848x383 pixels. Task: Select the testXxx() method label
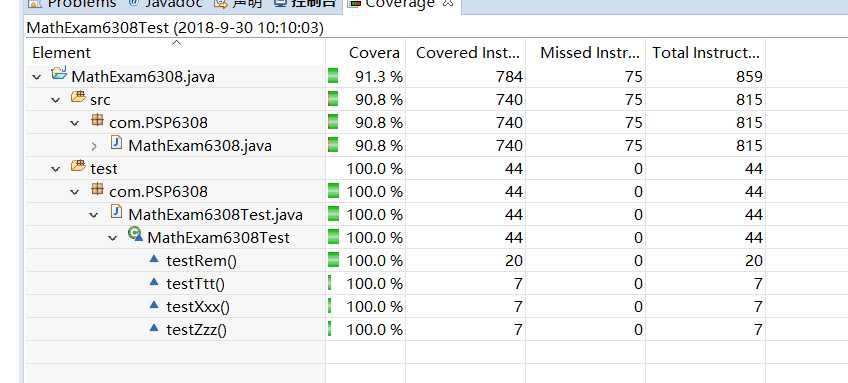198,307
